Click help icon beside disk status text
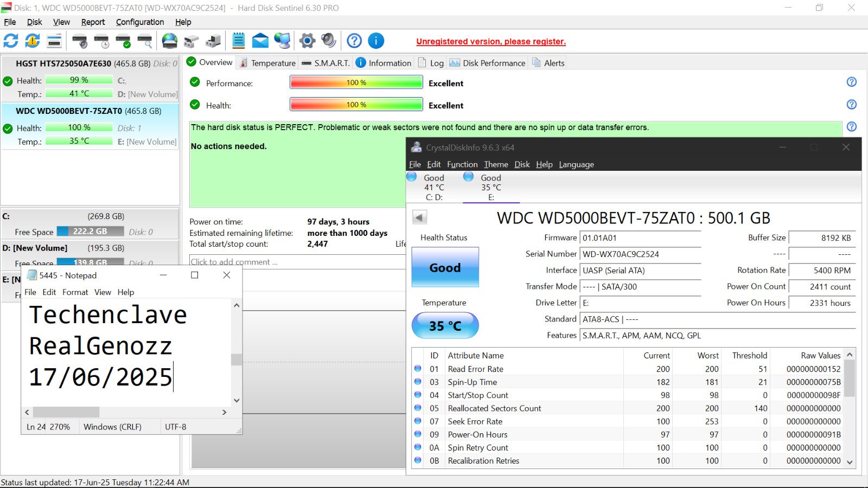The height and width of the screenshot is (488, 868). [852, 126]
